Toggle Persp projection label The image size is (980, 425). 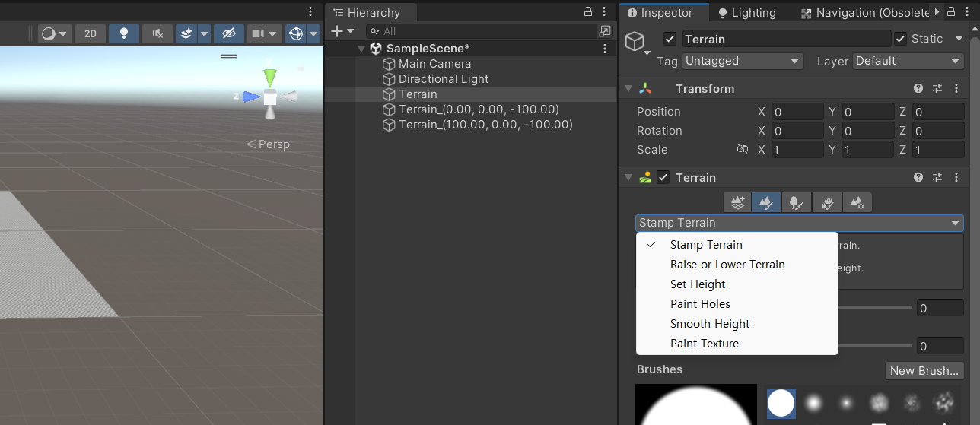click(x=268, y=144)
